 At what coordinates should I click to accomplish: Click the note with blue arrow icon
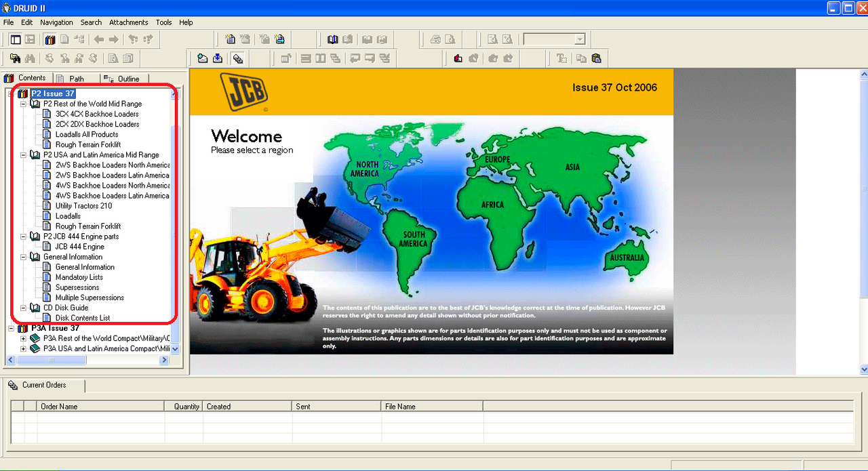[279, 40]
